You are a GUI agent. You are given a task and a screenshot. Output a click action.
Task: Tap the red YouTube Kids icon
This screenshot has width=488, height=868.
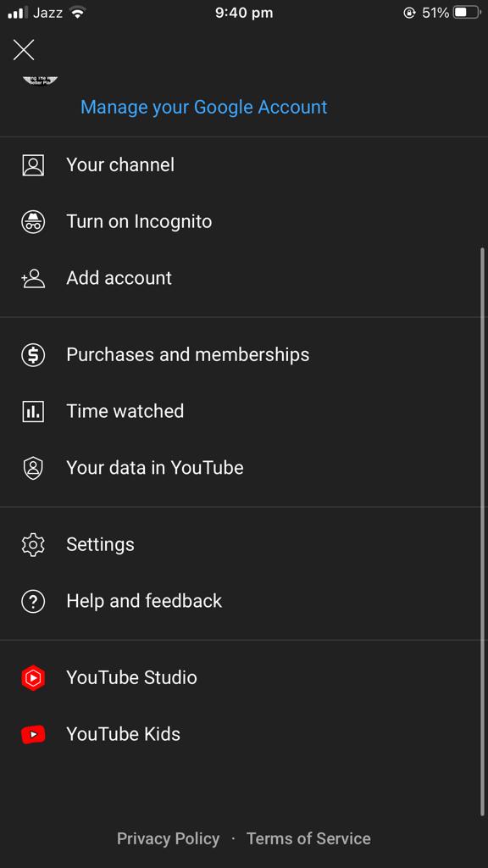33,735
